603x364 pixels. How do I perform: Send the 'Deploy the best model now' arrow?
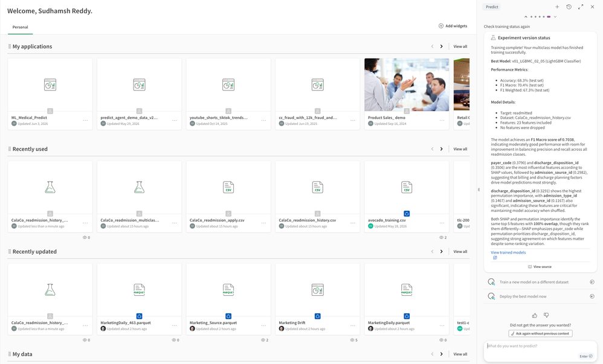[592, 296]
